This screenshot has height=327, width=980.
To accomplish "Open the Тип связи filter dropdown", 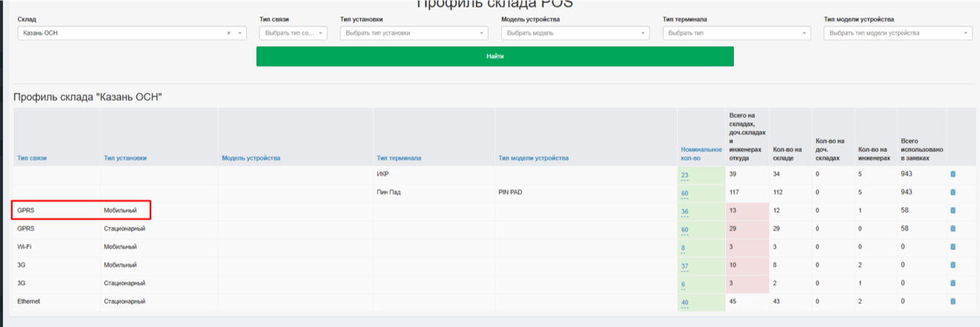I will point(292,33).
